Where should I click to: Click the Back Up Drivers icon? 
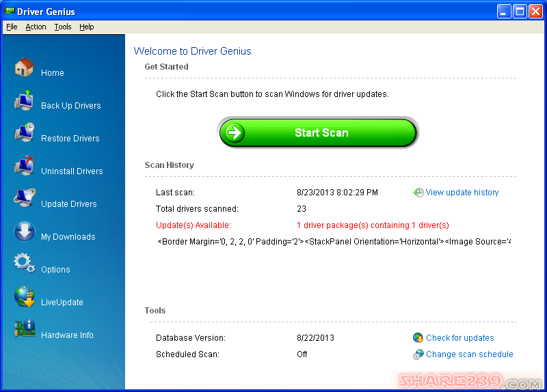pos(24,100)
